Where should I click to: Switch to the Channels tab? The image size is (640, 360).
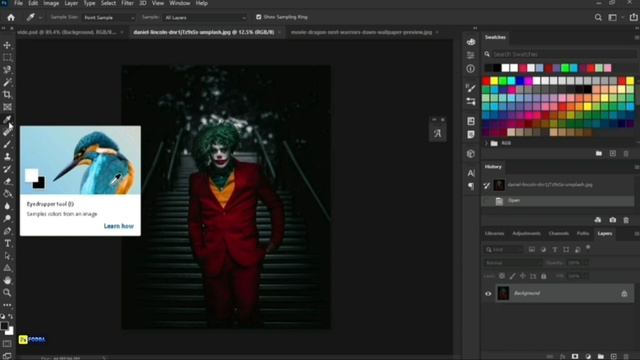[558, 233]
